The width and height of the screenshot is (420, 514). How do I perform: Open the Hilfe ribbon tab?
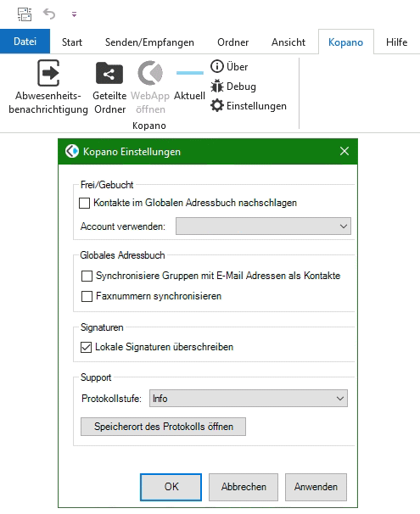tap(396, 42)
